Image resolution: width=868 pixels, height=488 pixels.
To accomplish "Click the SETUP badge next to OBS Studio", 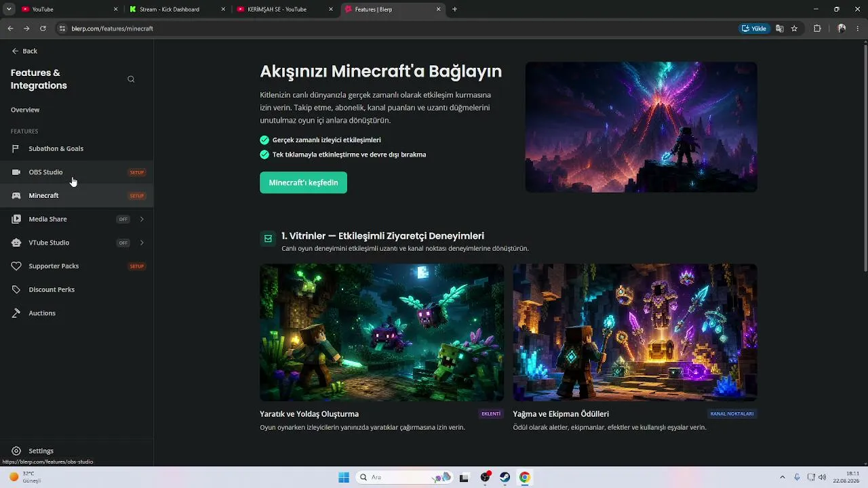I will (137, 172).
